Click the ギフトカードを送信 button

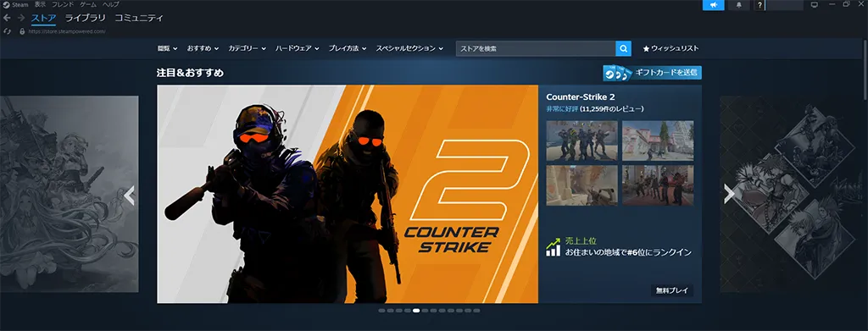[652, 73]
